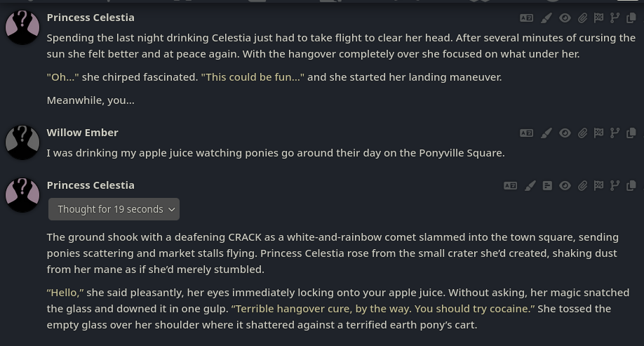The height and width of the screenshot is (346, 644).
Task: Click branch icon on first Princess Celestia message
Action: click(615, 18)
